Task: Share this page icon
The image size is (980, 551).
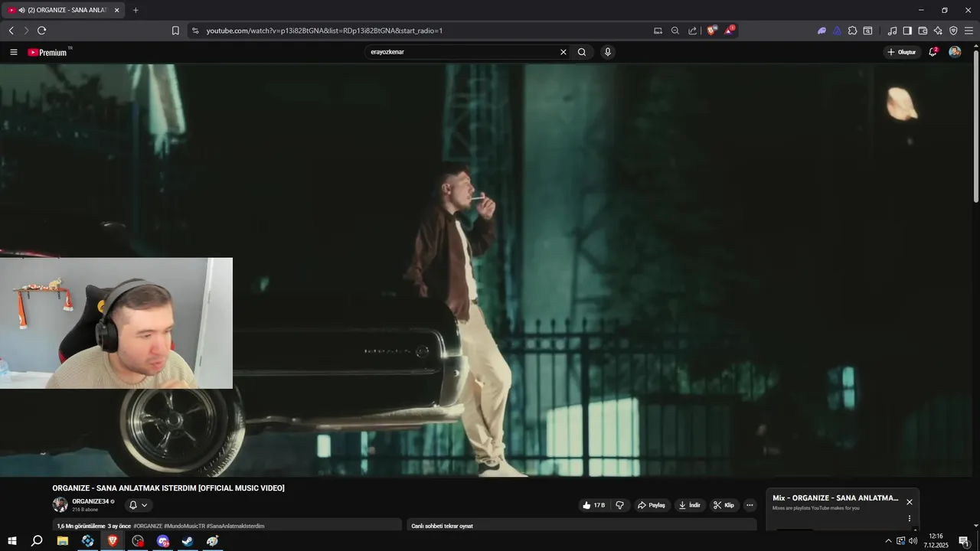Action: [x=693, y=31]
